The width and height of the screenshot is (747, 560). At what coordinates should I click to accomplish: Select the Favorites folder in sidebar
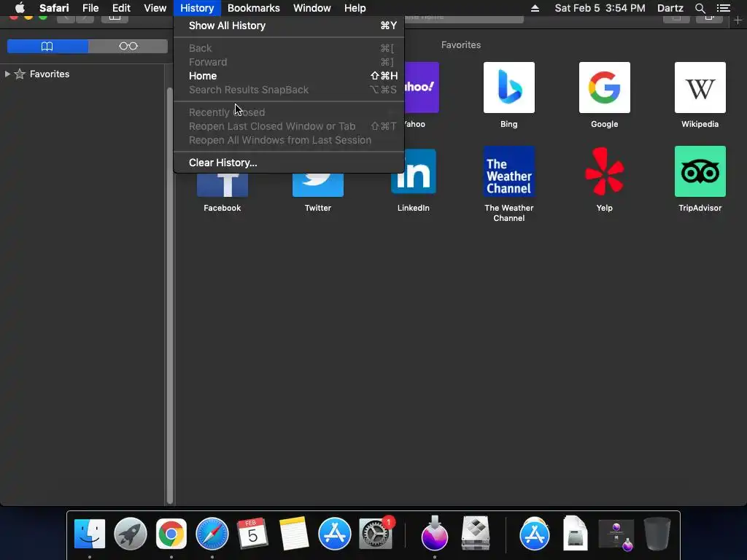(50, 74)
